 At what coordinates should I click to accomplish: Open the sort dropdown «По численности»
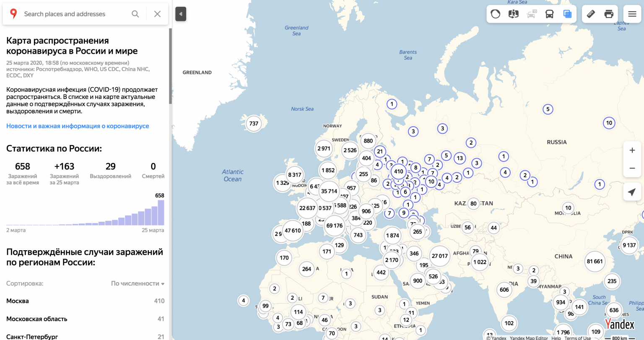(x=138, y=283)
